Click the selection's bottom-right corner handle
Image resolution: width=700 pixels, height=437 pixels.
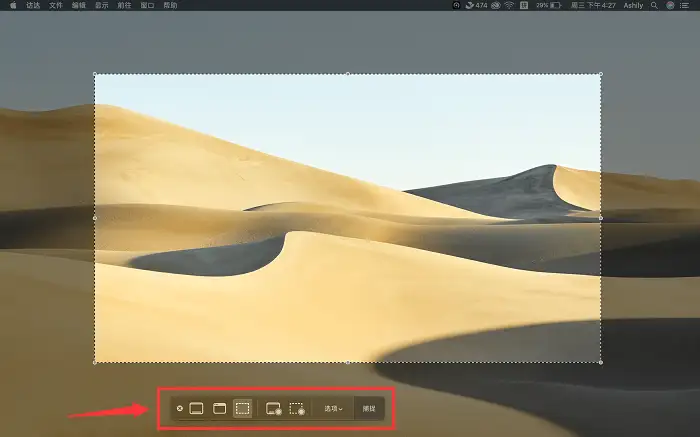pyautogui.click(x=600, y=362)
